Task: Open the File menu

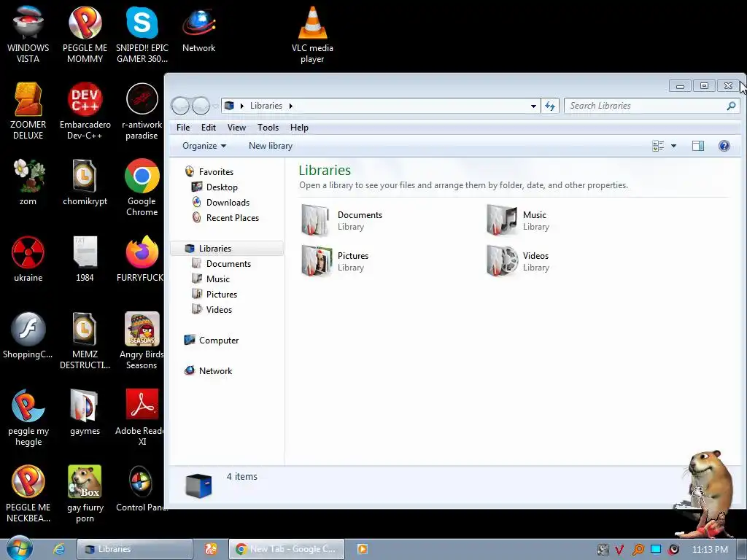Action: tap(183, 127)
